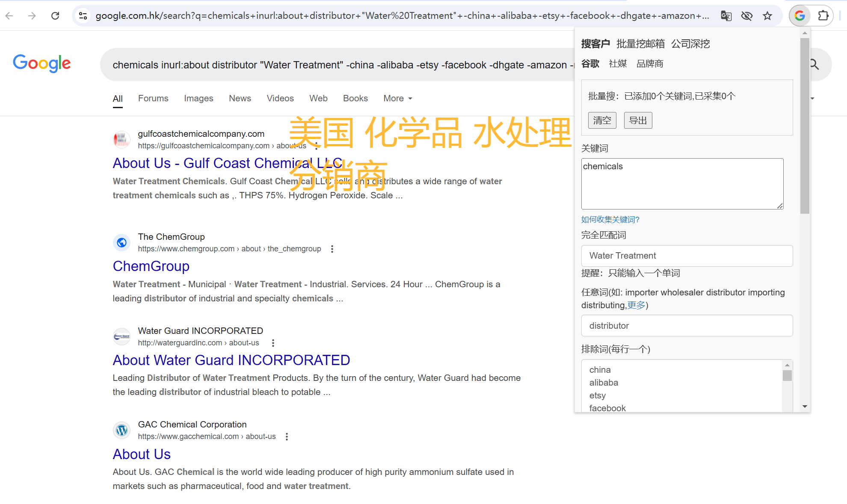Open About Water Guard INCORPORATED result
The image size is (847, 504).
tap(231, 360)
